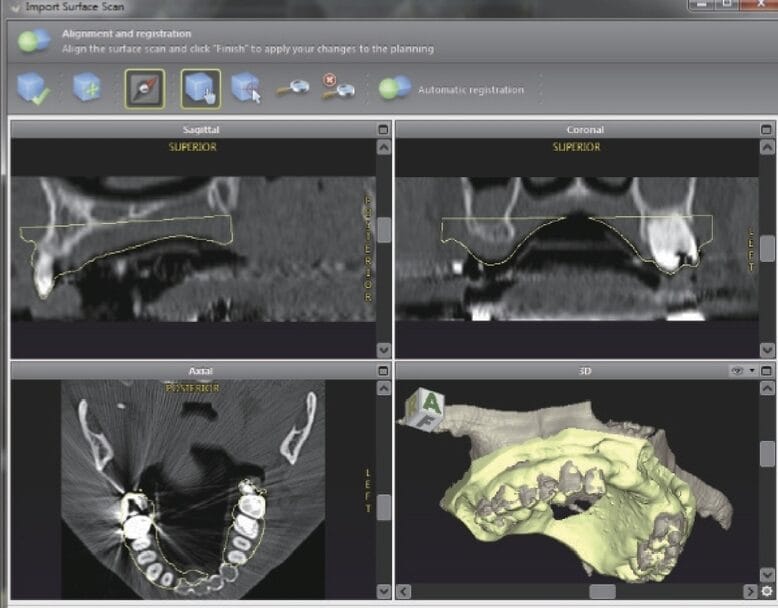
Task: Maximize the Coronal view panel
Action: (x=766, y=130)
